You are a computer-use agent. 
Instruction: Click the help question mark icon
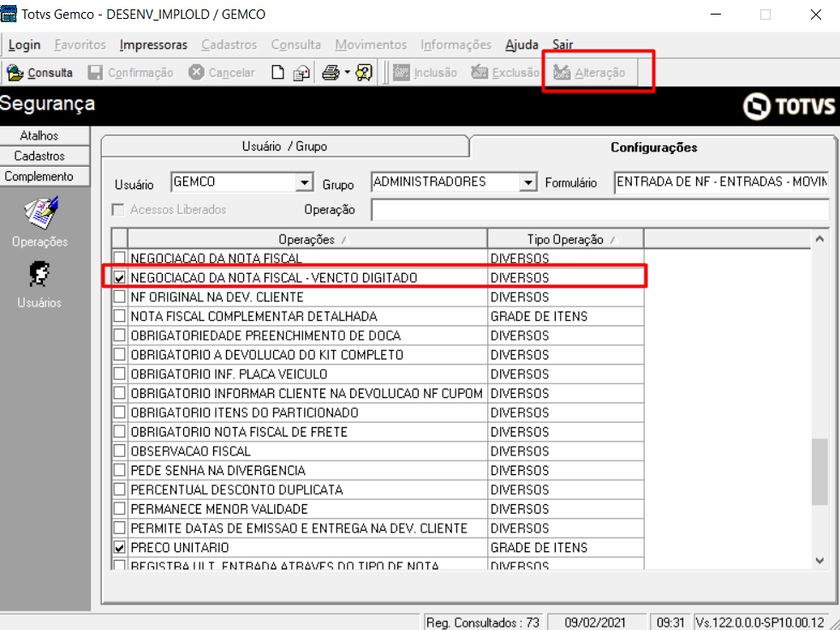(x=364, y=72)
